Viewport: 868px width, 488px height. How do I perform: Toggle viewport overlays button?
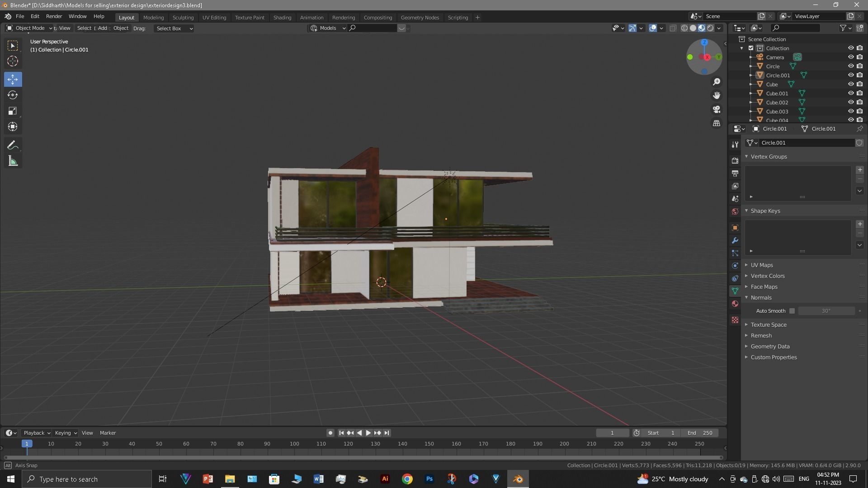653,28
